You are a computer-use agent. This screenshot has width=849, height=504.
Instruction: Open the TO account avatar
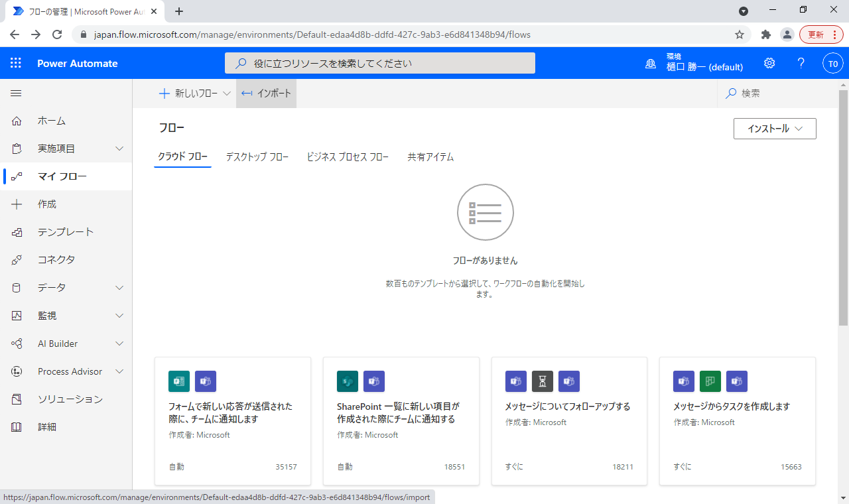tap(833, 63)
